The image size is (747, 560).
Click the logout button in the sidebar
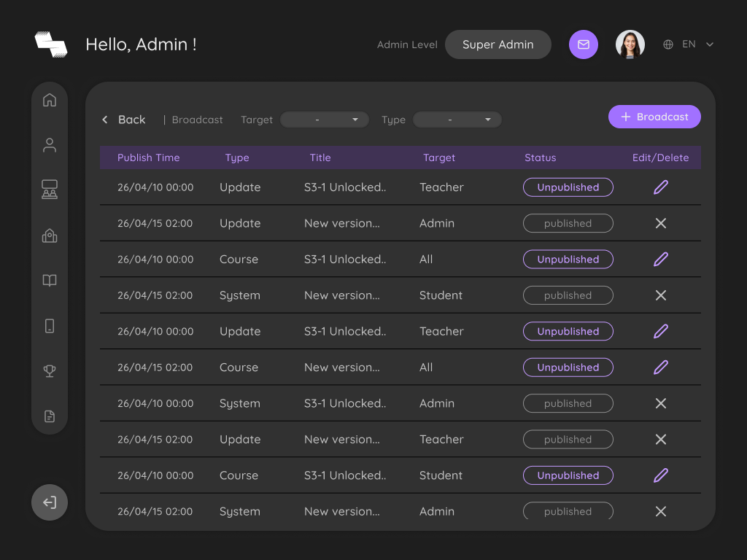(50, 502)
